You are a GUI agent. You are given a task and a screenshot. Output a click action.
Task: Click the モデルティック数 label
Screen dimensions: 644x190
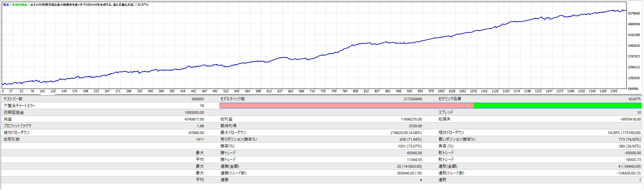coord(233,99)
